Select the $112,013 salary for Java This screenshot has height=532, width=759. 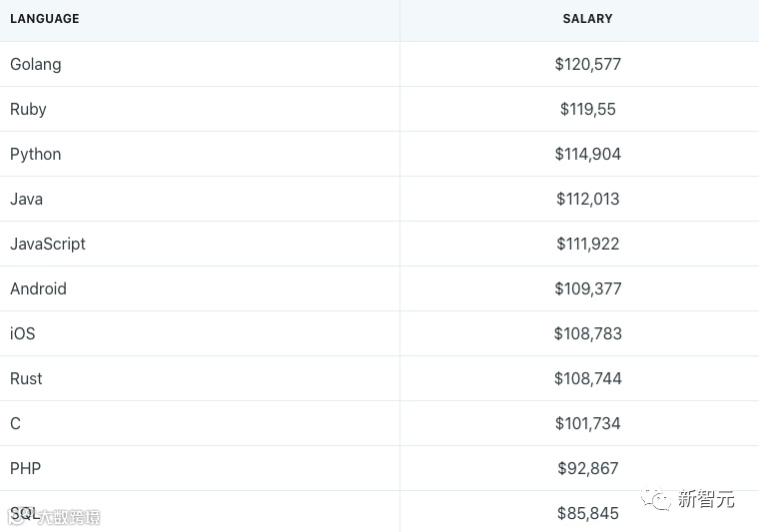tap(588, 199)
